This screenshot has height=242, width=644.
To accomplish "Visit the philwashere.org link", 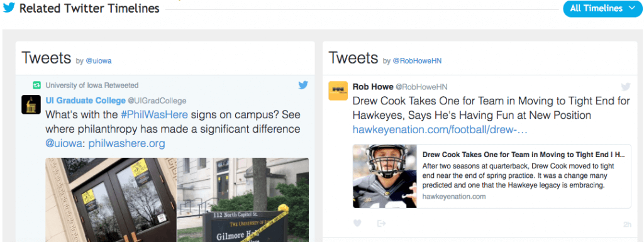I will 127,143.
